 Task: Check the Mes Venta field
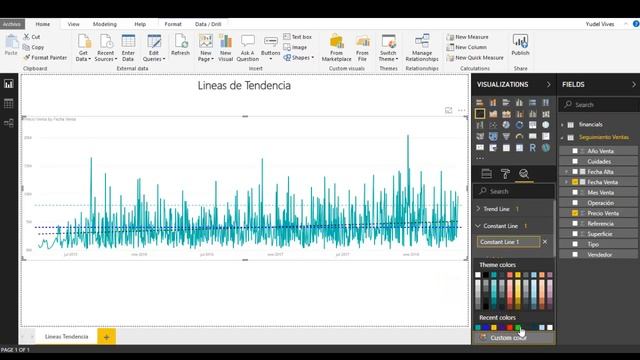point(575,192)
